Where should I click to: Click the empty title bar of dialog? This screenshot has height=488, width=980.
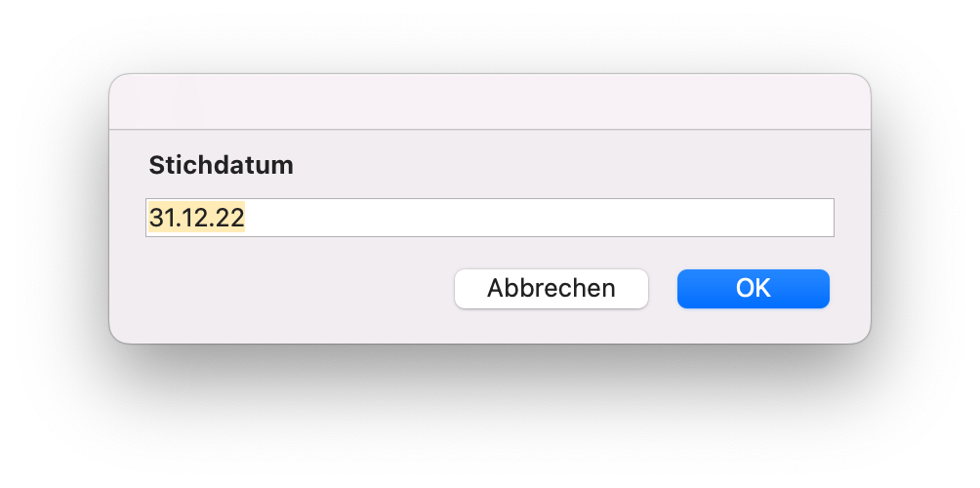coord(490,102)
